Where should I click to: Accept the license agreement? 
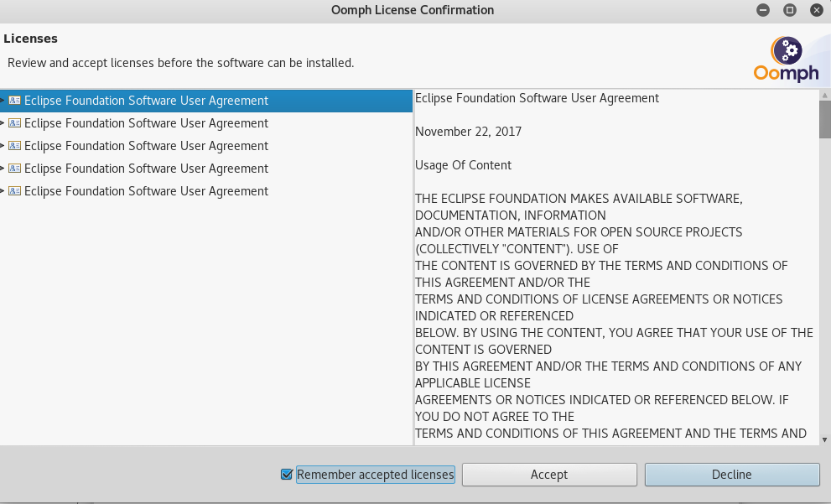(549, 474)
